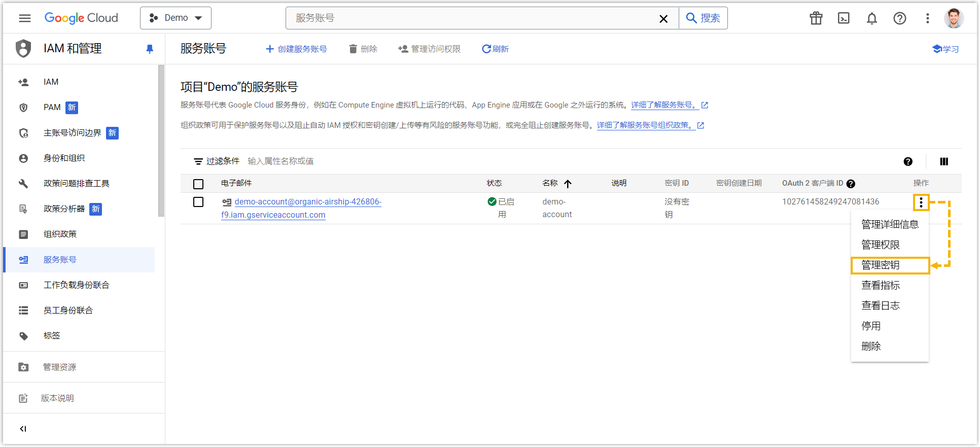Open the demo-account email link
The width and height of the screenshot is (980, 447).
(307, 202)
